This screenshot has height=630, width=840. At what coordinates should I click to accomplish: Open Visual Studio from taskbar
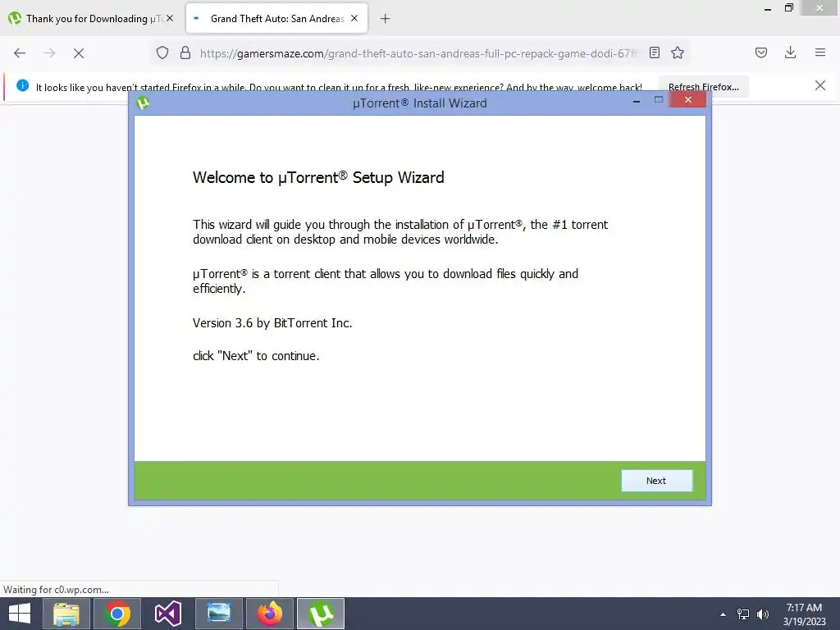point(167,614)
